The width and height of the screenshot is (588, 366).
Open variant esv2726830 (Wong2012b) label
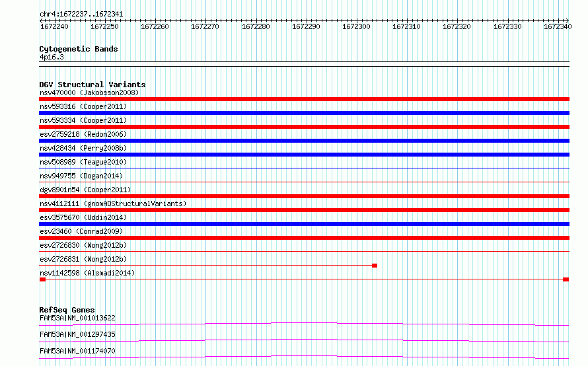(x=83, y=245)
